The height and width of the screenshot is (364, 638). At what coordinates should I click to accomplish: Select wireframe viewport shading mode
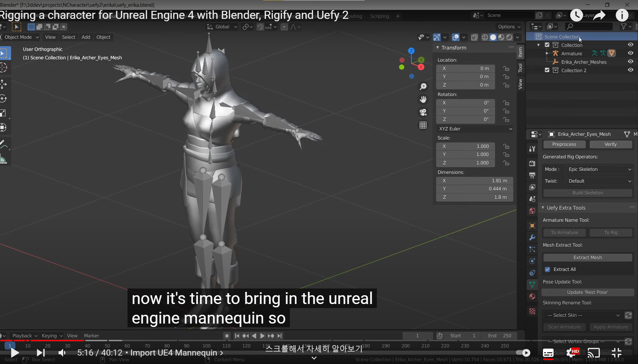[x=485, y=37]
